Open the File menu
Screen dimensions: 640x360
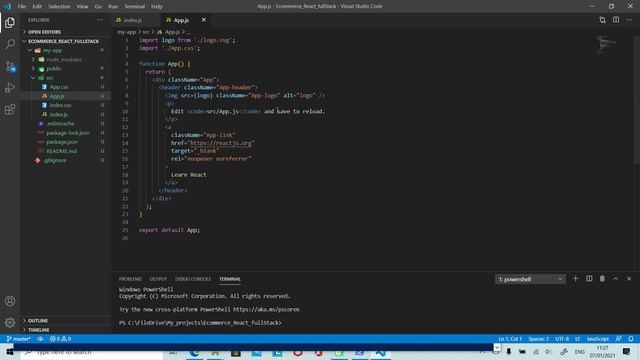pos(22,7)
